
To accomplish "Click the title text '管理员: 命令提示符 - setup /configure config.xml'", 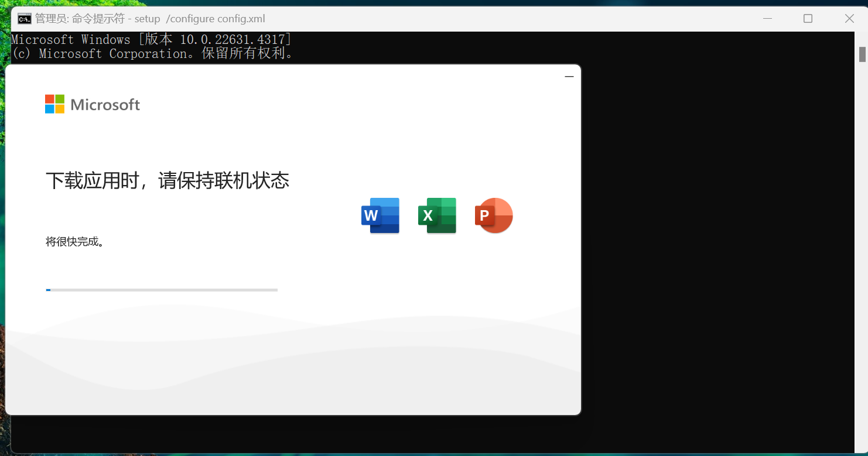I will (150, 19).
